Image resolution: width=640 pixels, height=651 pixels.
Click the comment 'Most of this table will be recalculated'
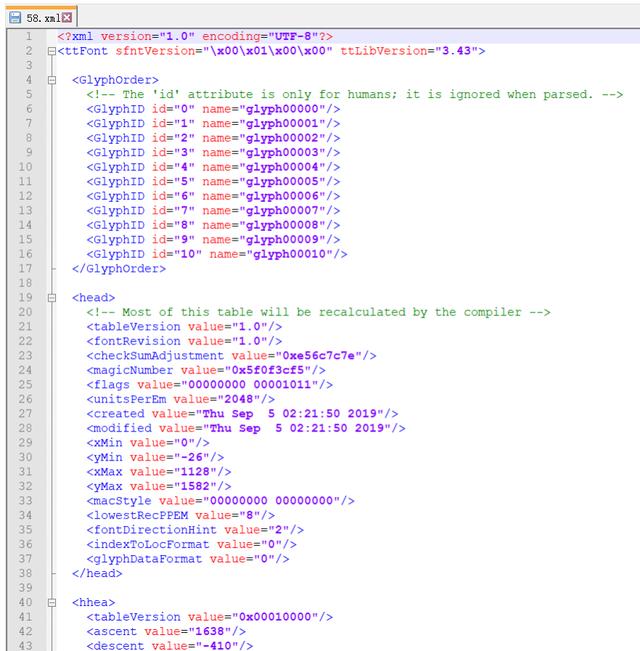(318, 312)
